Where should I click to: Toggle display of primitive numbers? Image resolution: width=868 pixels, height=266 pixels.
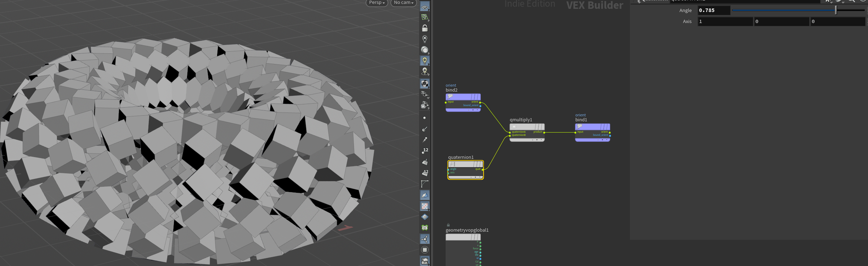(x=425, y=173)
